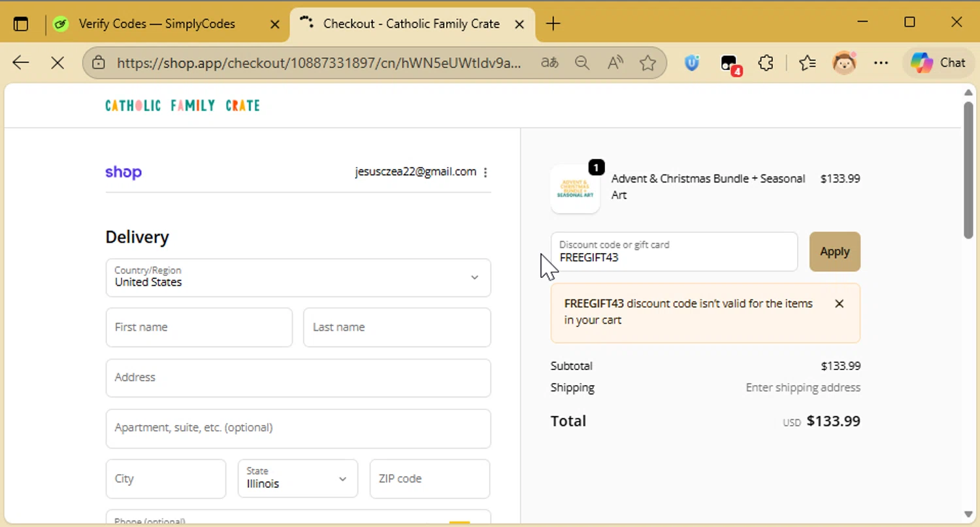This screenshot has height=527, width=980.
Task: Click the Shipping label
Action: pyautogui.click(x=572, y=387)
